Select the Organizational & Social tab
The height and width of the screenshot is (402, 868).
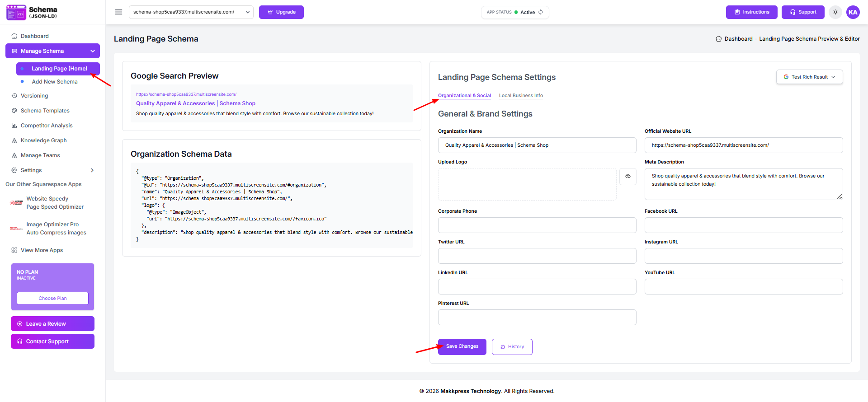(x=464, y=96)
